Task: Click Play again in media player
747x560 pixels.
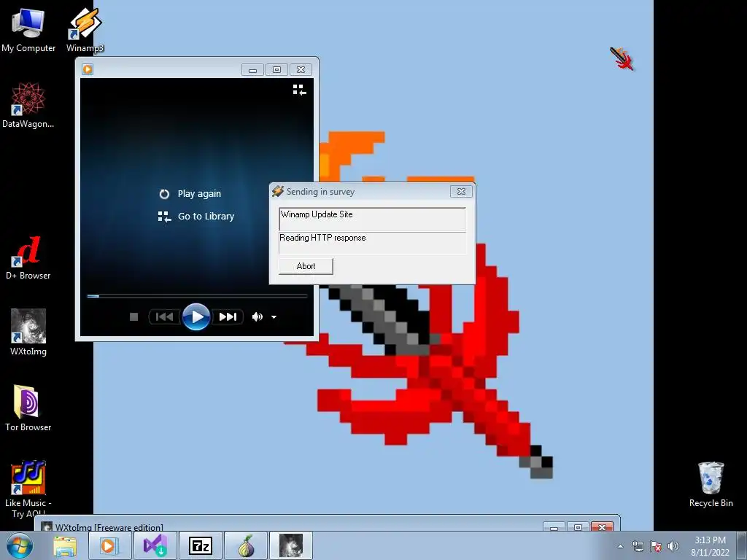Action: [x=190, y=194]
